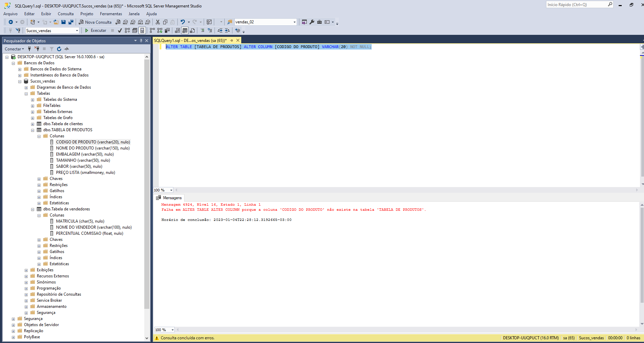Collapse the Tabelas folder node

tap(26, 94)
